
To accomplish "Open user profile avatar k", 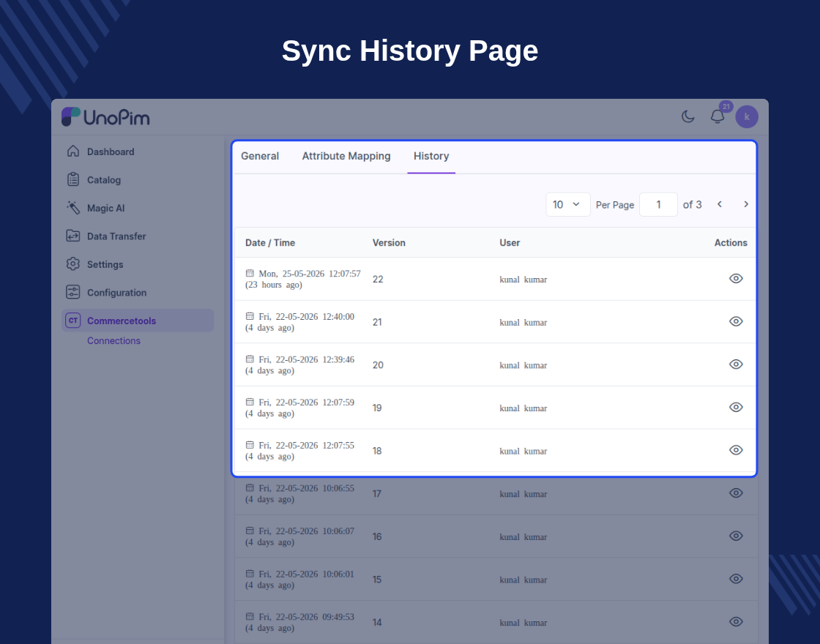I will pyautogui.click(x=747, y=116).
